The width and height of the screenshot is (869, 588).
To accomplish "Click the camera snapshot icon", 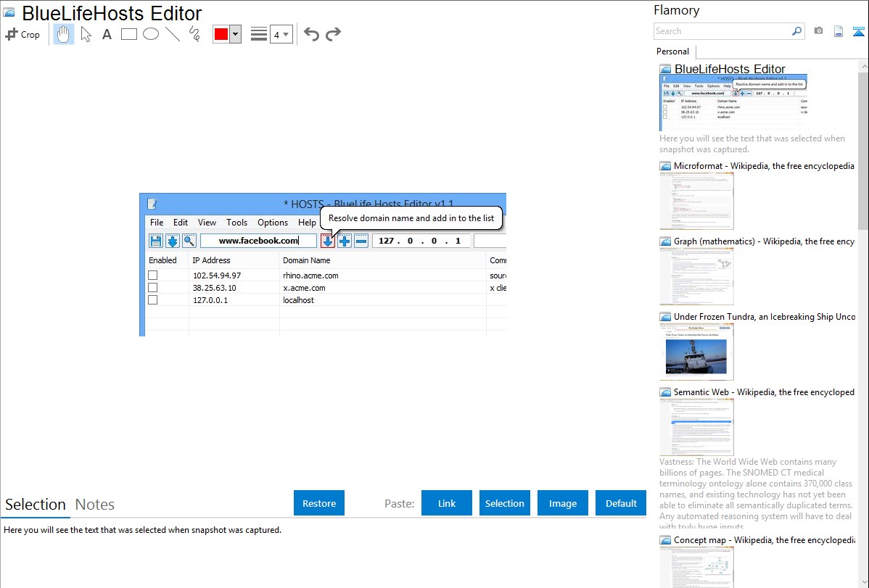I will point(818,31).
